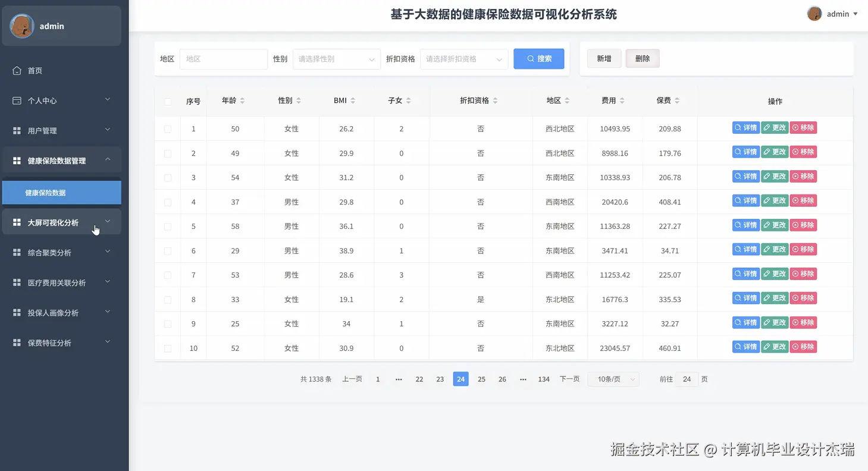Click the 新增 button

pos(603,58)
